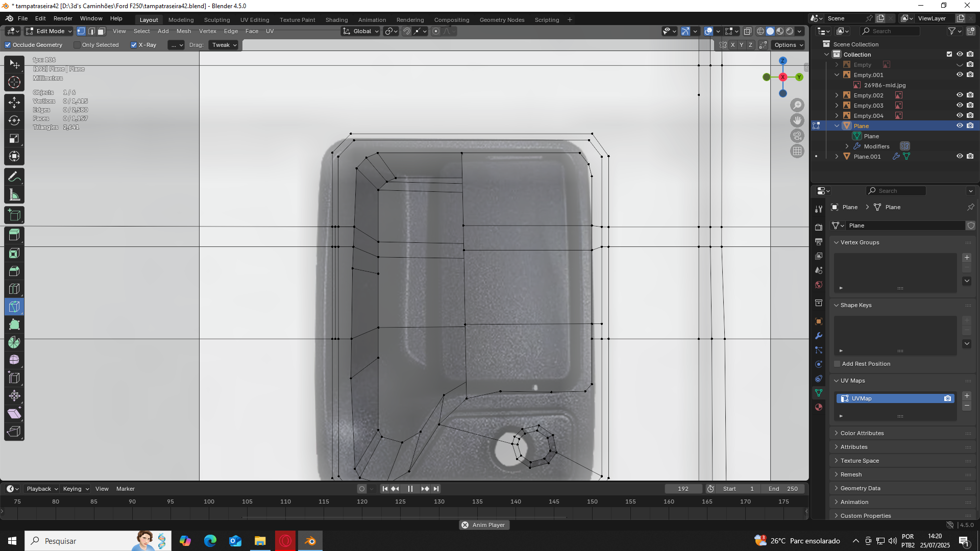Click the End frame field
The width and height of the screenshot is (980, 551).
tap(783, 489)
